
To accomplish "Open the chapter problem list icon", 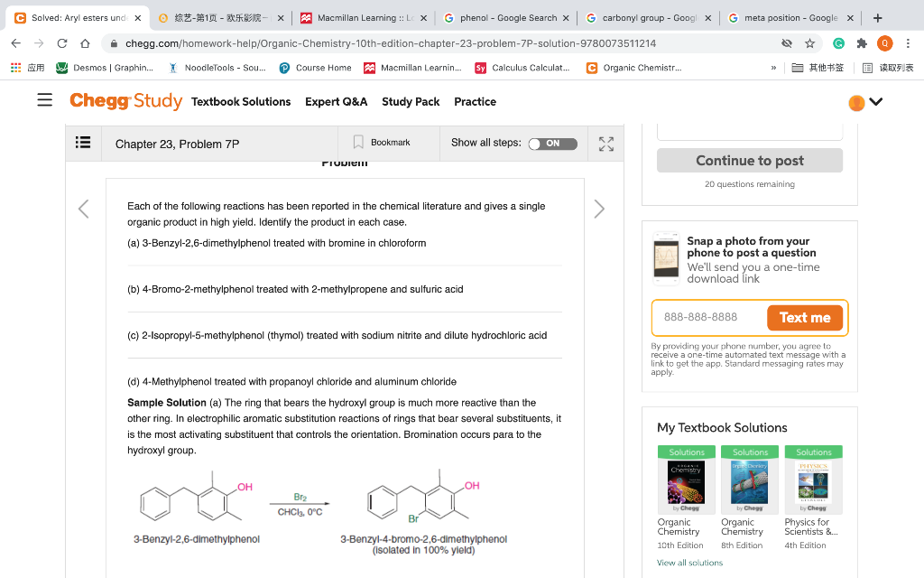I will [x=83, y=144].
